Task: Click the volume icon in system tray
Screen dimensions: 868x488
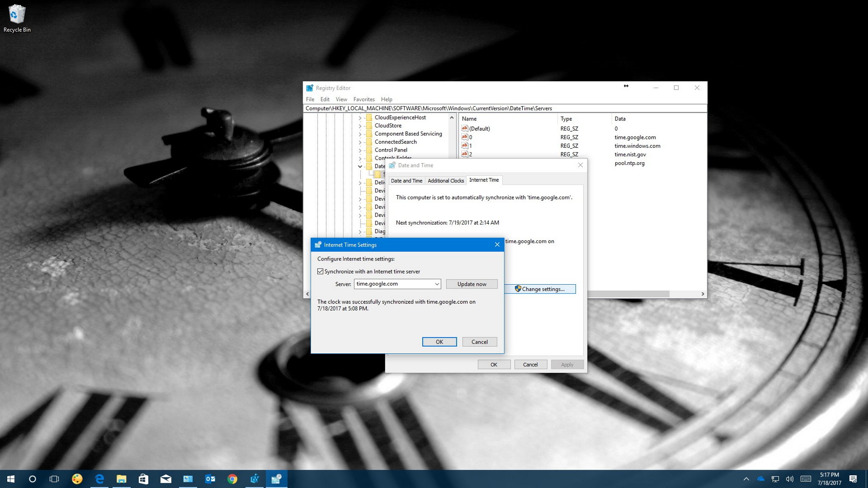Action: [x=789, y=478]
